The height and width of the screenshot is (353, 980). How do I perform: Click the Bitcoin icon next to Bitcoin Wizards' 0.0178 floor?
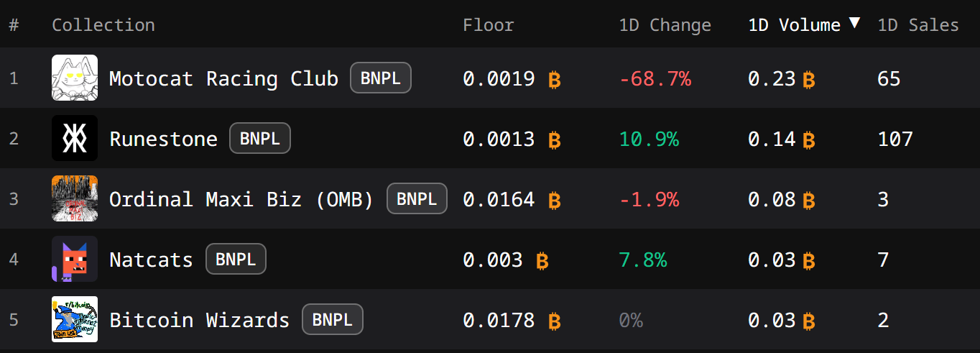554,321
